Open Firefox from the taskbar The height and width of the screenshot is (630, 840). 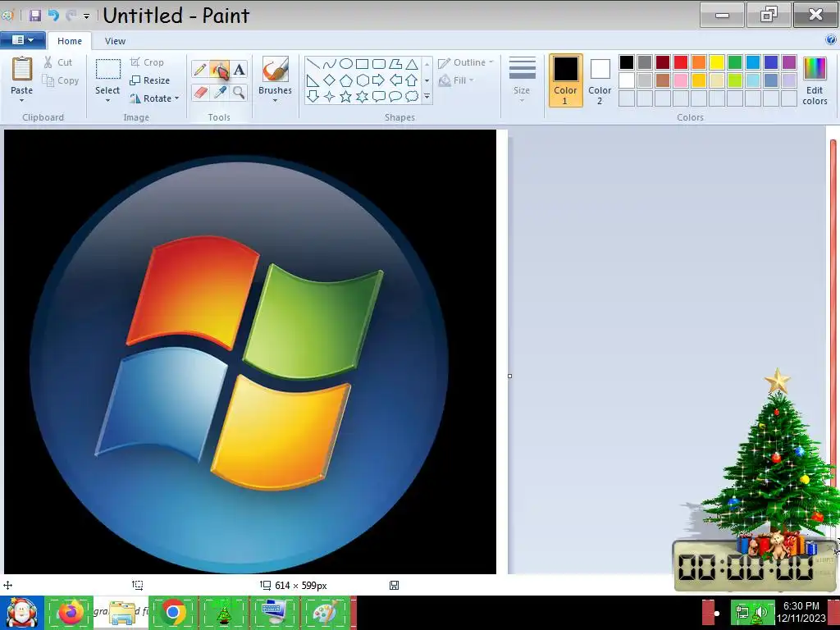pos(70,612)
